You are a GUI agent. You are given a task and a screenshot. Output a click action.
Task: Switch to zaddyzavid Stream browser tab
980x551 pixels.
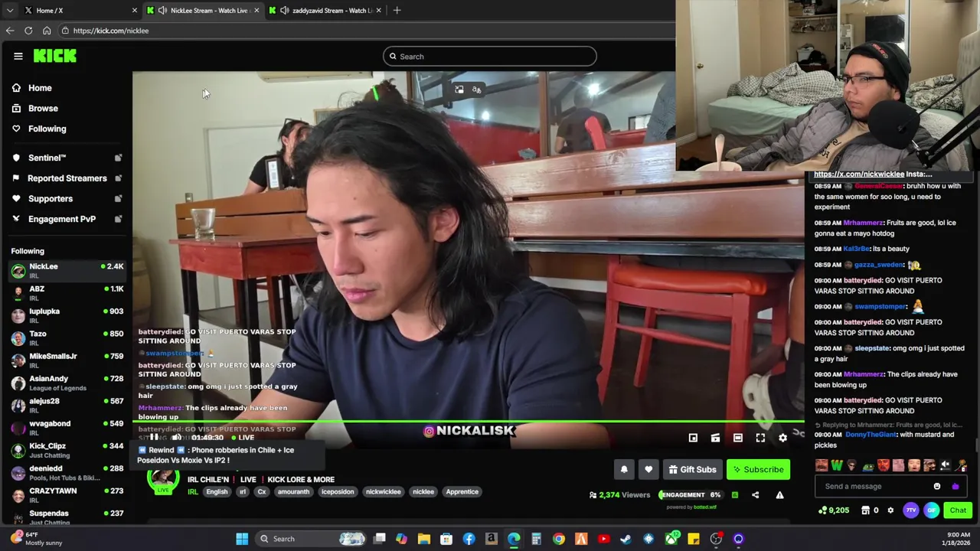tap(325, 10)
